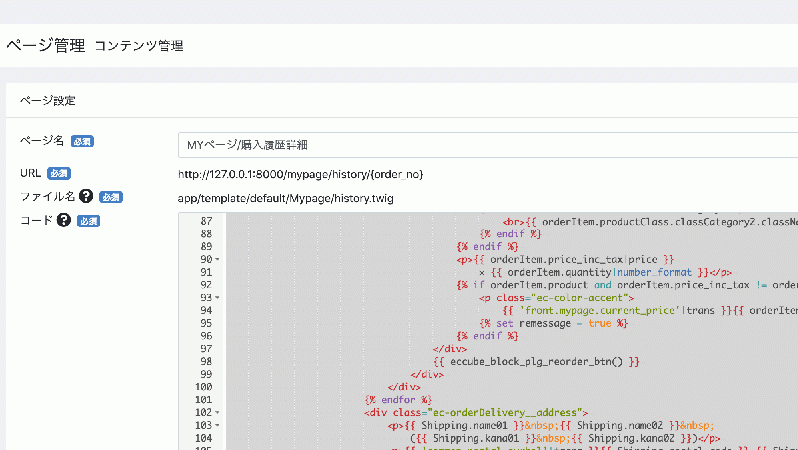Collapse the code fold at line 93
Viewport: 798px width, 450px height.
(x=217, y=298)
